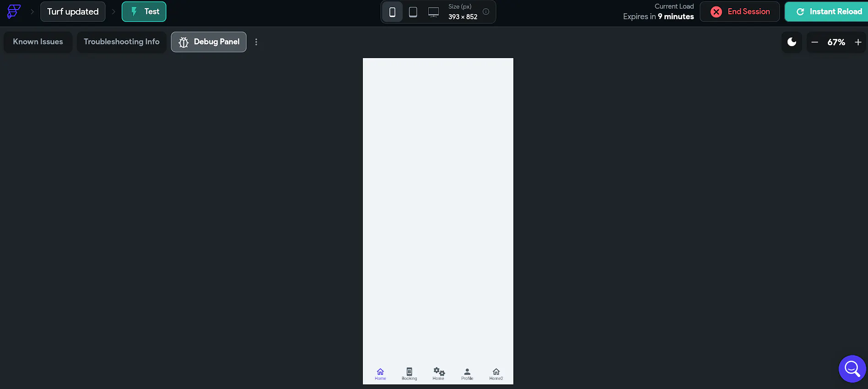The width and height of the screenshot is (868, 389).
Task: Select the desktop device preview
Action: [433, 12]
